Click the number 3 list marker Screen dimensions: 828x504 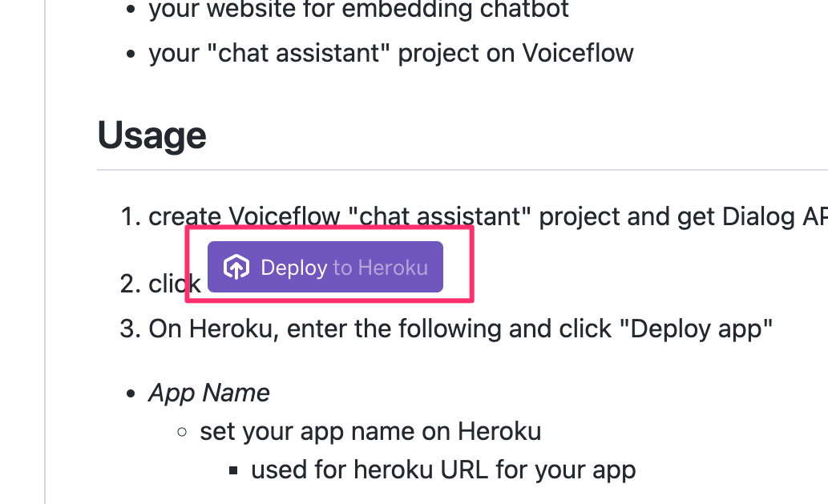tap(130, 329)
